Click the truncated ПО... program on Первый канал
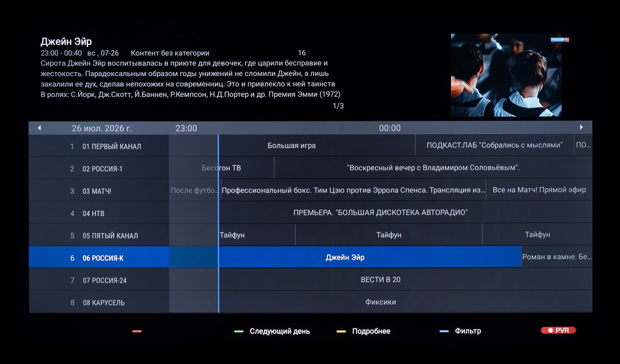 [x=583, y=145]
